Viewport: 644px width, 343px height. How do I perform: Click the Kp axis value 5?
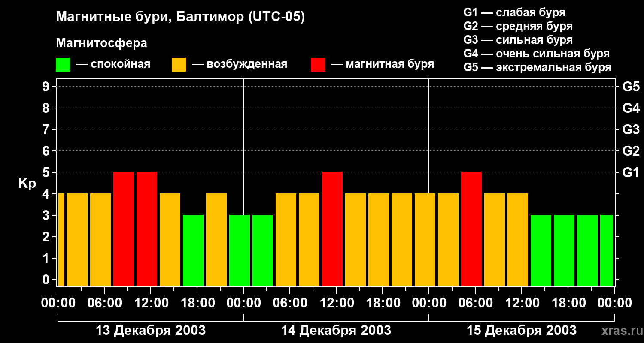[47, 172]
